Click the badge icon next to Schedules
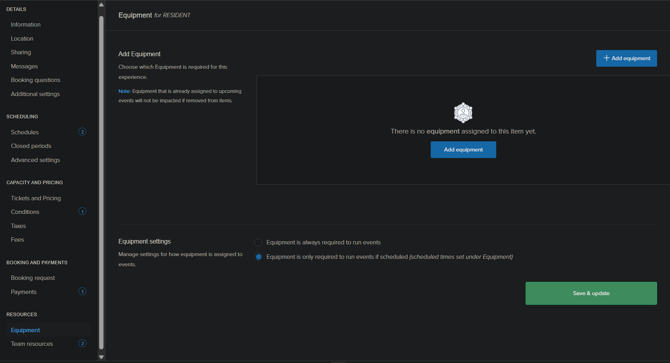 82,132
